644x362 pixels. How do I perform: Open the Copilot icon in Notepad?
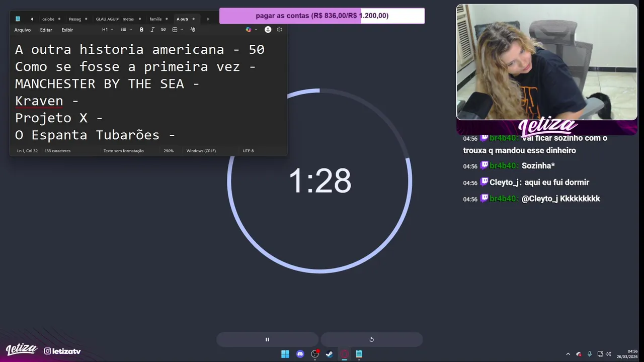[249, 30]
